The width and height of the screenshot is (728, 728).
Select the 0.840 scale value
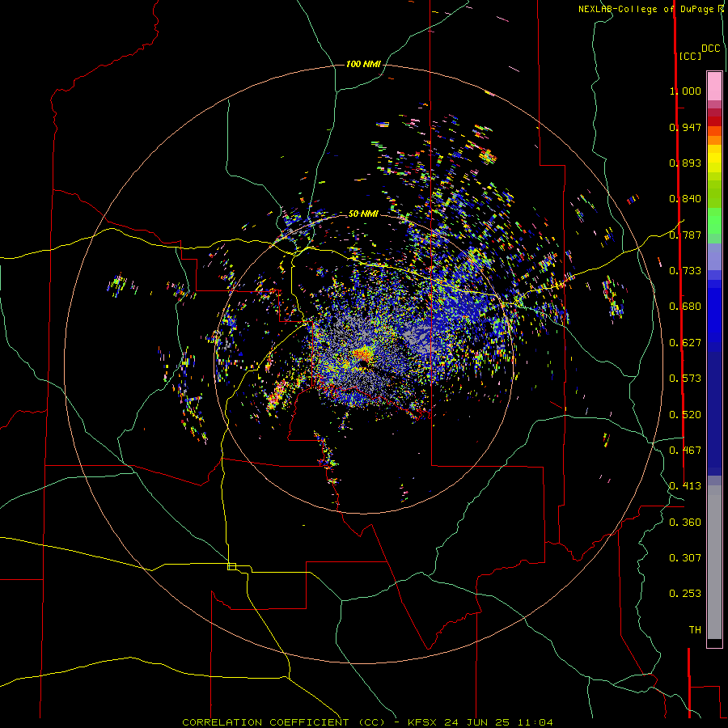(685, 199)
